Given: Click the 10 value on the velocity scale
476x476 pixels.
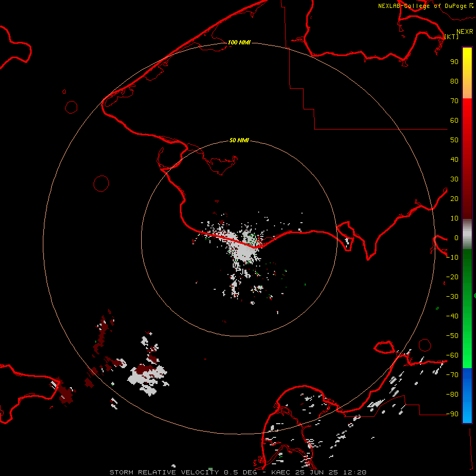Looking at the screenshot, I should [454, 218].
